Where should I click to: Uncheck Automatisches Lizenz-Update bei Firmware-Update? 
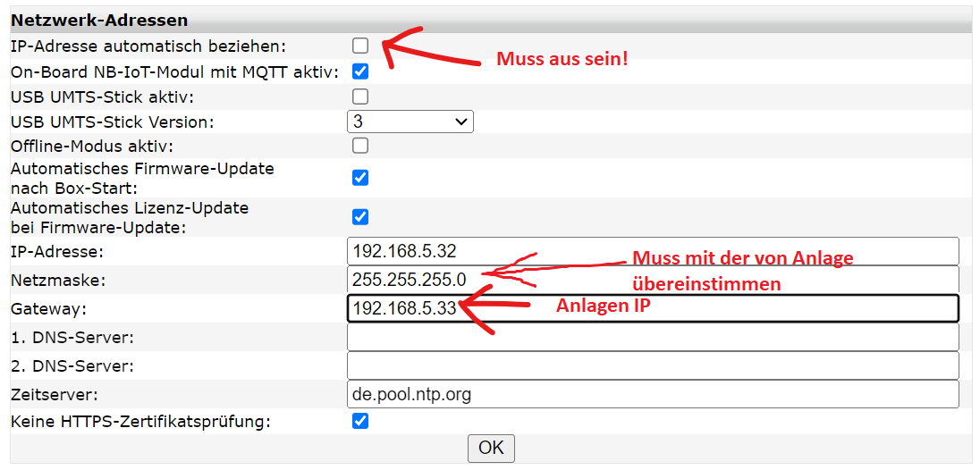pyautogui.click(x=360, y=217)
